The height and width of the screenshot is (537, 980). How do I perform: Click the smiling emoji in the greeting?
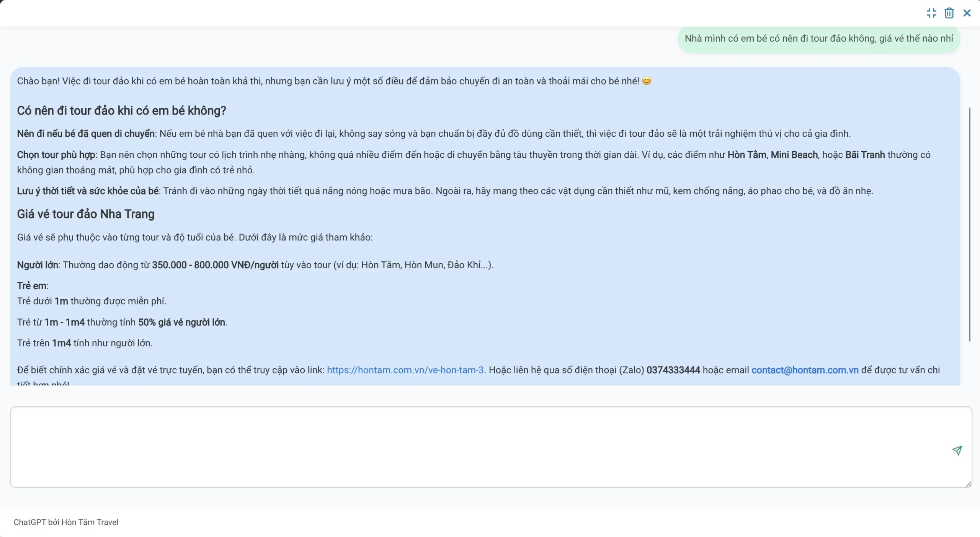tap(646, 81)
